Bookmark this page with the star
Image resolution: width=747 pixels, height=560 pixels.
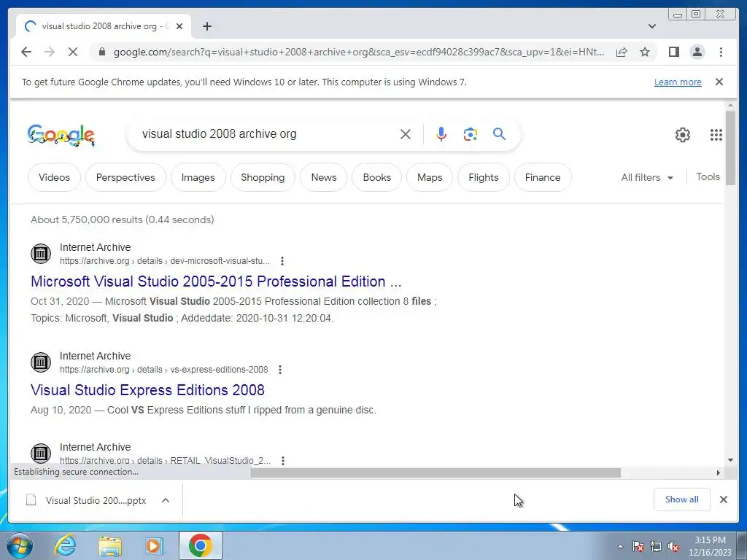click(x=645, y=52)
